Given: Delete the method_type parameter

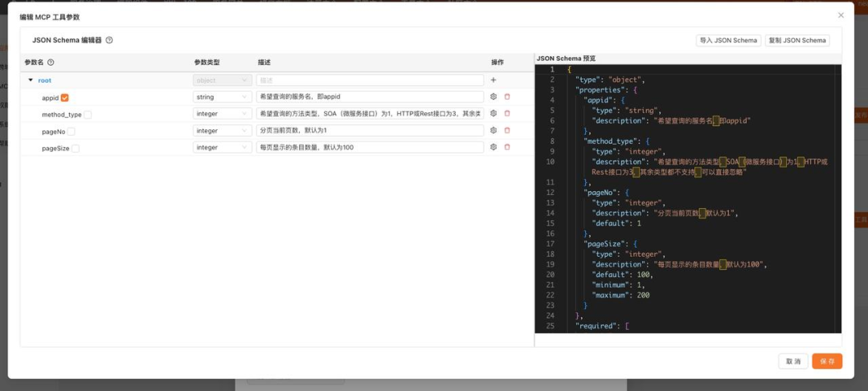Looking at the screenshot, I should pyautogui.click(x=507, y=114).
